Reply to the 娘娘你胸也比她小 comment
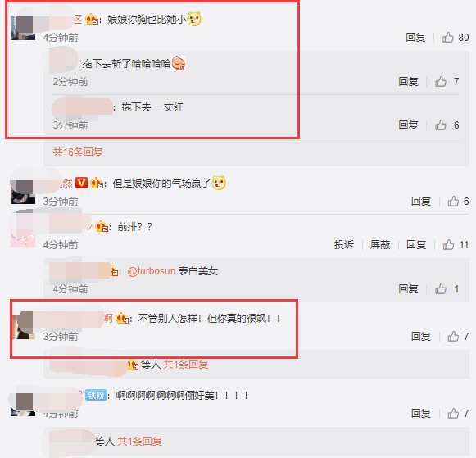Screen dimensions: 476x458 point(415,38)
